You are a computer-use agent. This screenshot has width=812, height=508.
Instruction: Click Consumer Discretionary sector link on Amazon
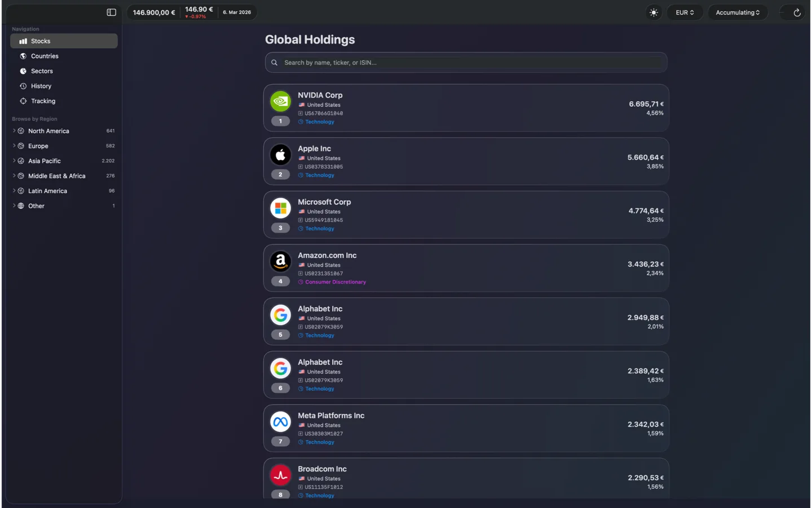click(335, 282)
